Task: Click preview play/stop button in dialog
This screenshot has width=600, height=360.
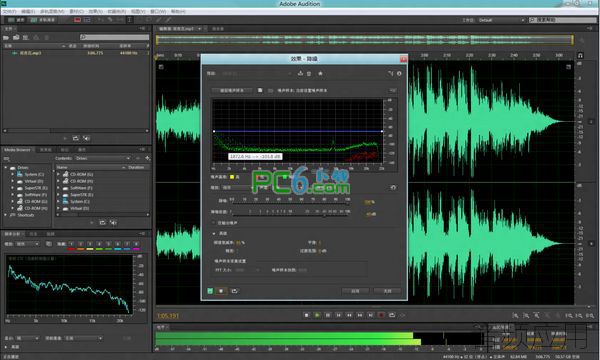Action: (221, 291)
